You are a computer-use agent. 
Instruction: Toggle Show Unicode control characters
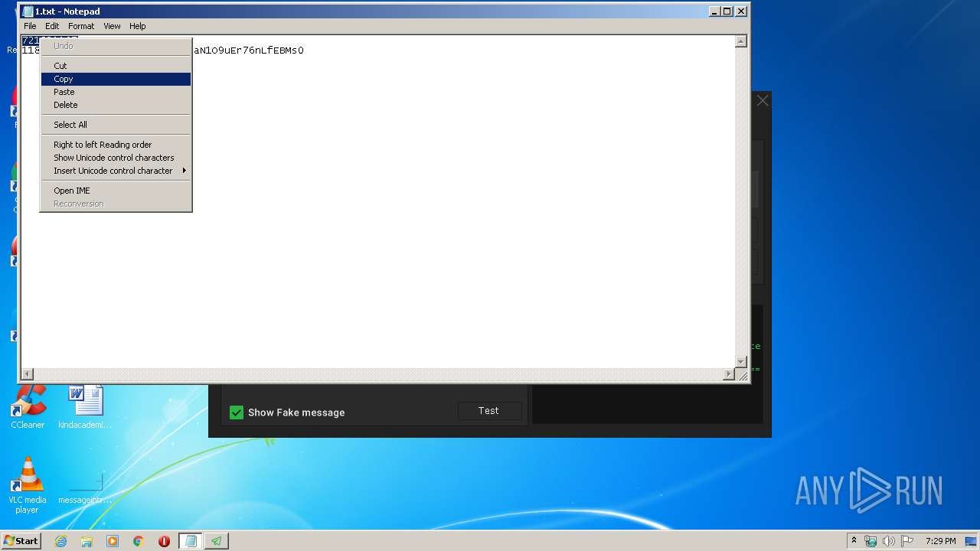coord(116,158)
